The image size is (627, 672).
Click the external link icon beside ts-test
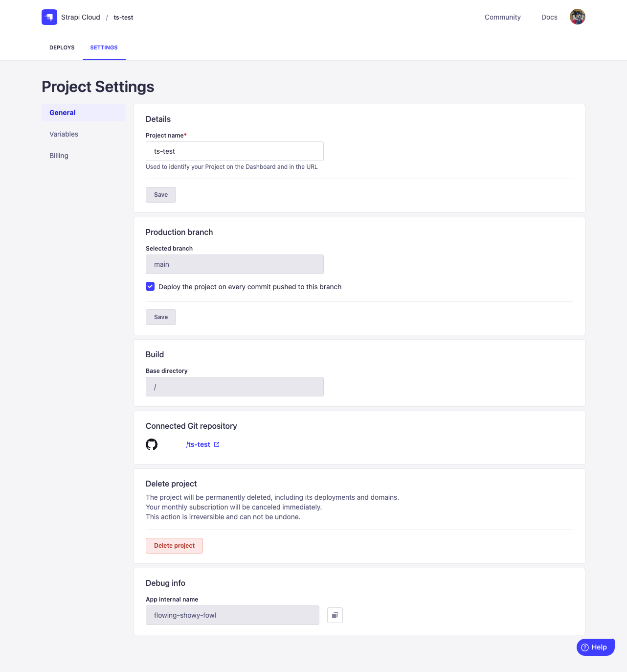point(217,444)
